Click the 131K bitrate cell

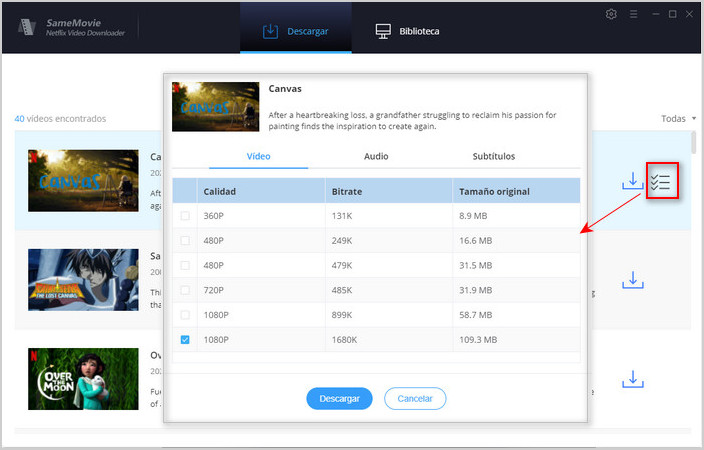pyautogui.click(x=389, y=216)
